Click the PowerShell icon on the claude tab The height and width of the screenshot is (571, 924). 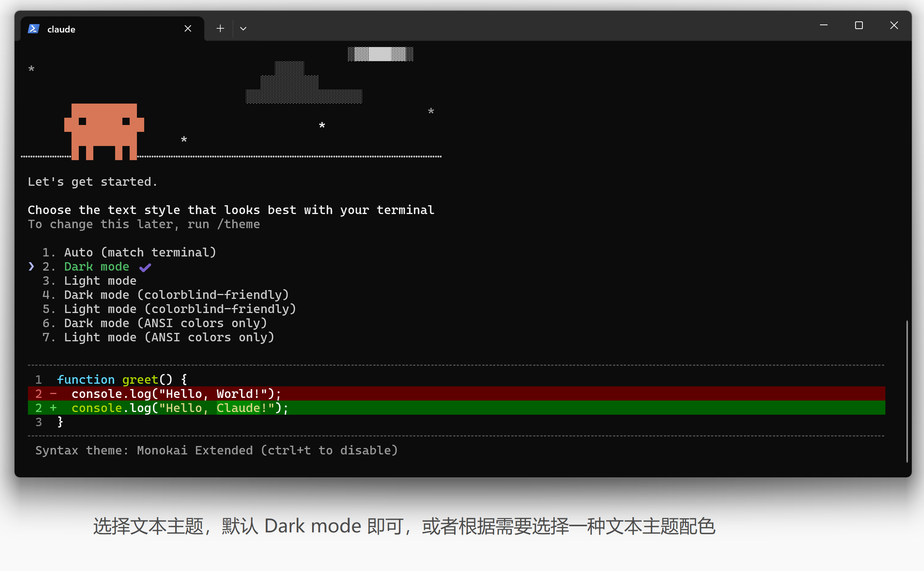pos(34,29)
